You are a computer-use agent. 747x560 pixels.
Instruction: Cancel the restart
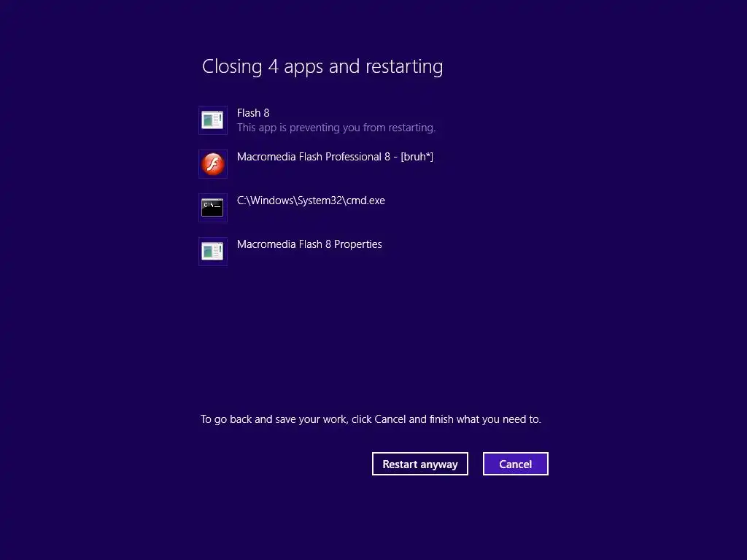point(516,464)
